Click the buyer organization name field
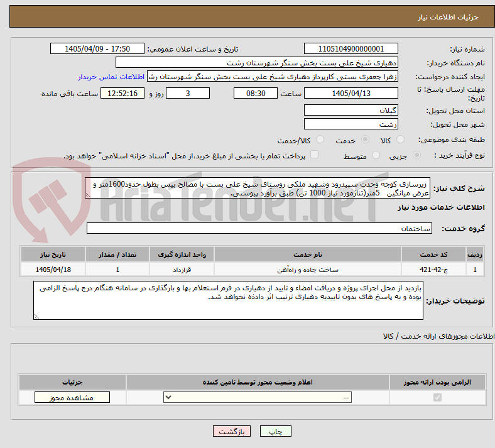 257,62
